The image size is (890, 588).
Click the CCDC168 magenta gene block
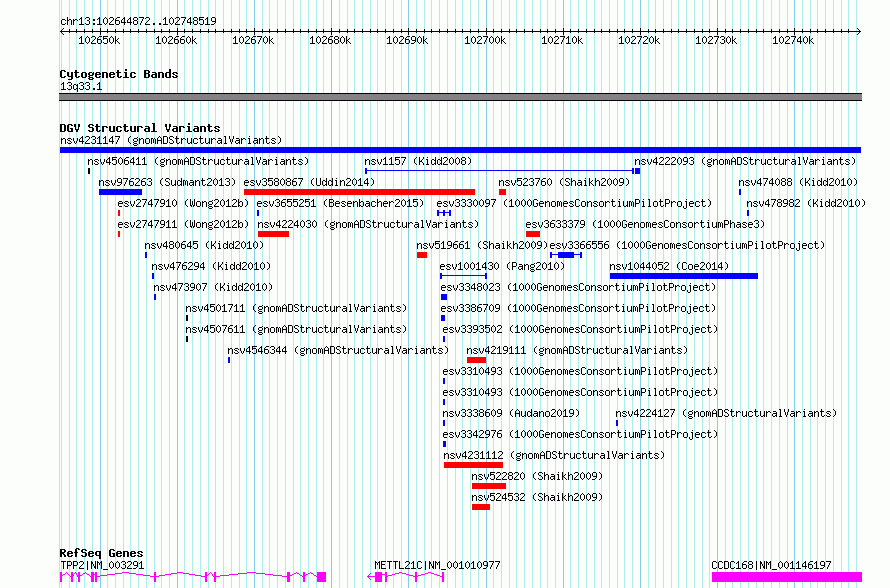787,577
